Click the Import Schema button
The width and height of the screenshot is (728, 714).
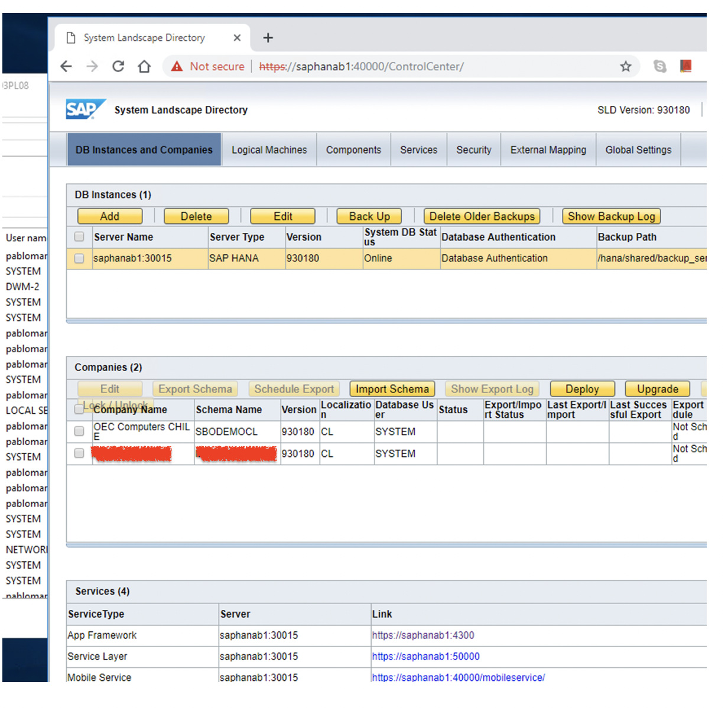coord(392,389)
